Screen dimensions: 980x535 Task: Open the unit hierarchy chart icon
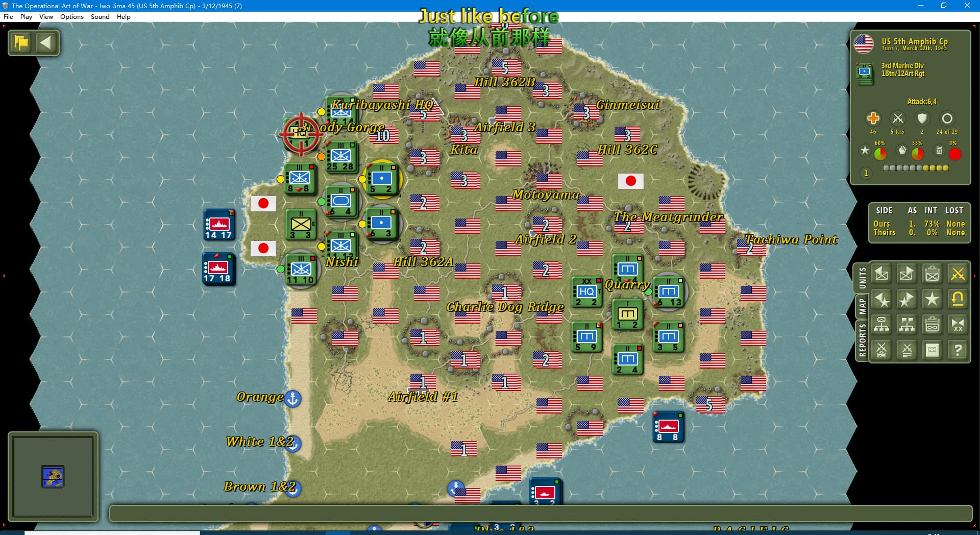click(x=881, y=325)
